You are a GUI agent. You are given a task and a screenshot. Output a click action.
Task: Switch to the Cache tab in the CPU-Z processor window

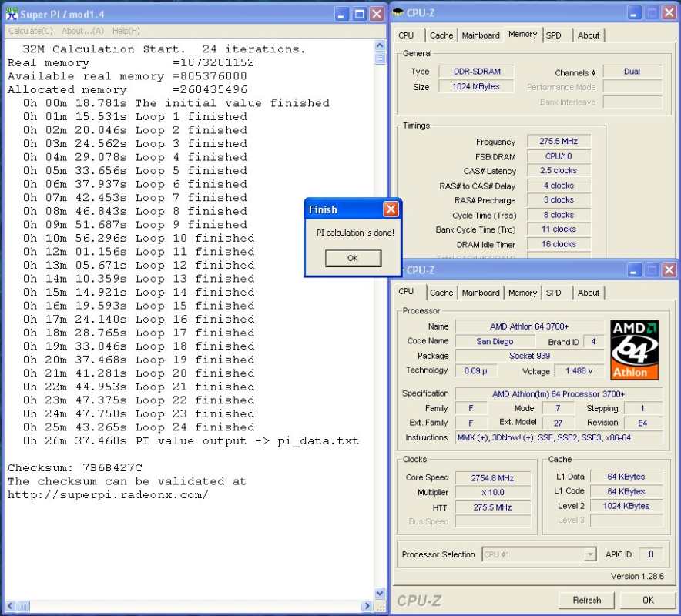pyautogui.click(x=441, y=293)
